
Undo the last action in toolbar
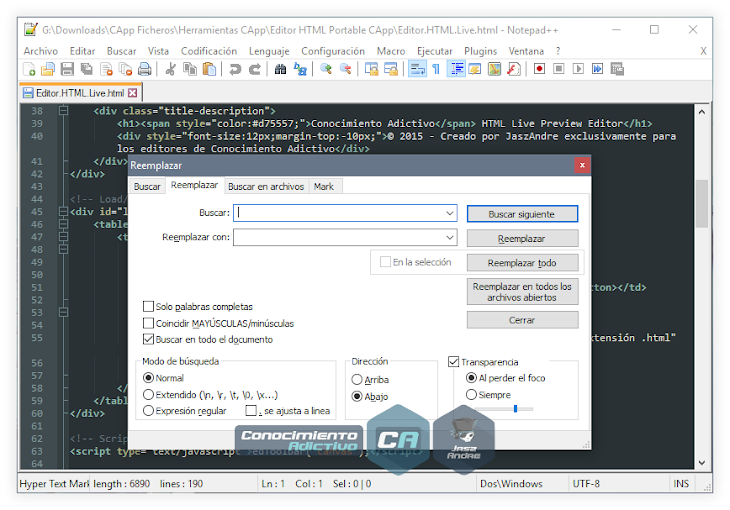coord(235,69)
